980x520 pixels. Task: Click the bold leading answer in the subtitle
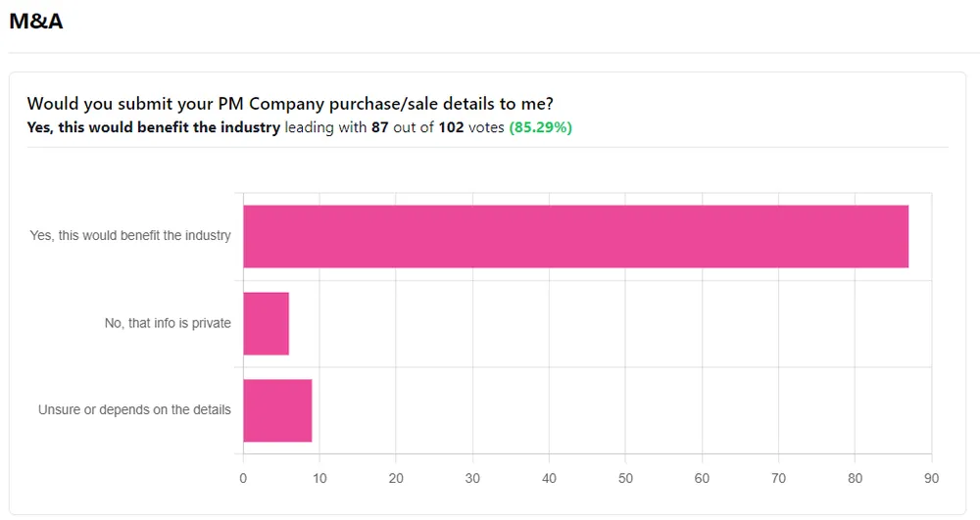[154, 127]
